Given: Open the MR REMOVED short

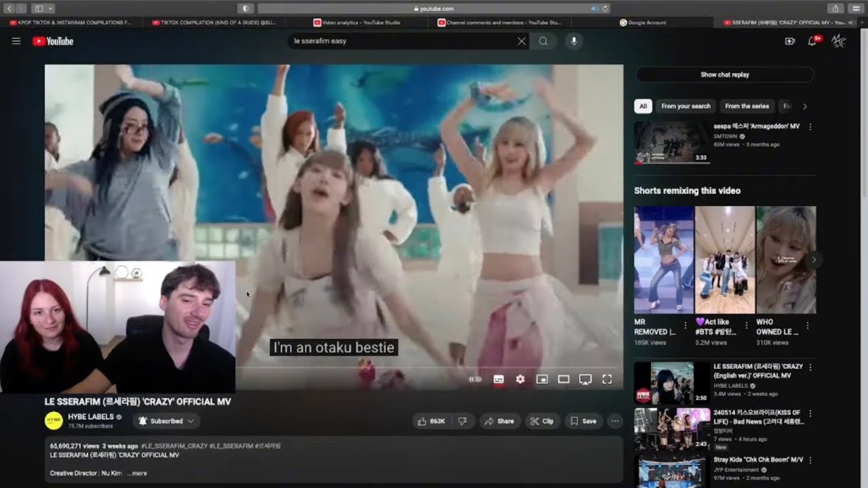Looking at the screenshot, I should [664, 260].
